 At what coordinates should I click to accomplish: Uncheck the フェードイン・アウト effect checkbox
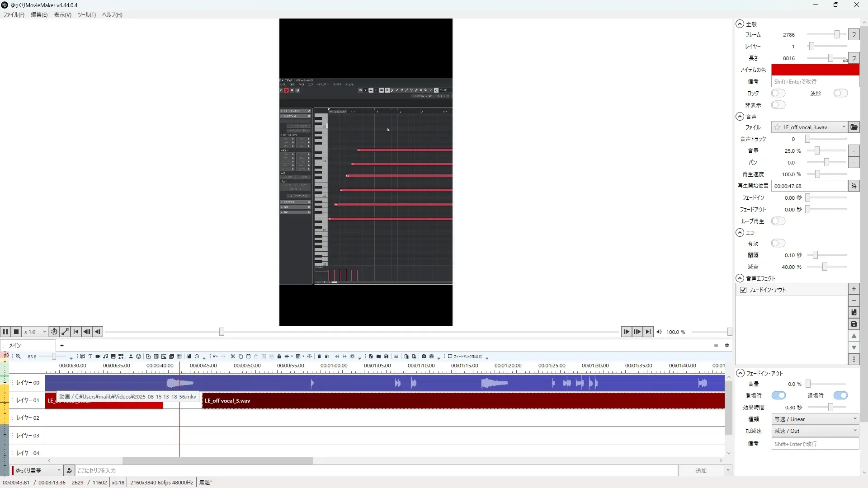pyautogui.click(x=743, y=290)
